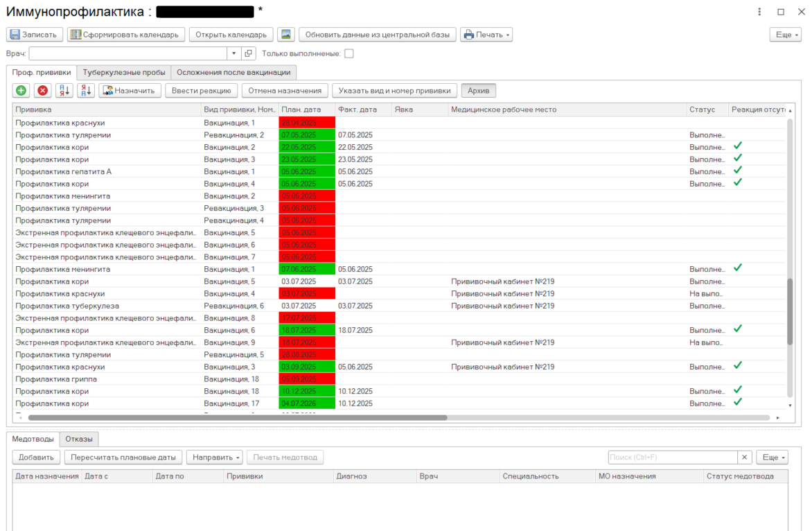This screenshot has height=531, width=812.
Task: Click the vertical three-dot window menu icon
Action: coord(759,12)
